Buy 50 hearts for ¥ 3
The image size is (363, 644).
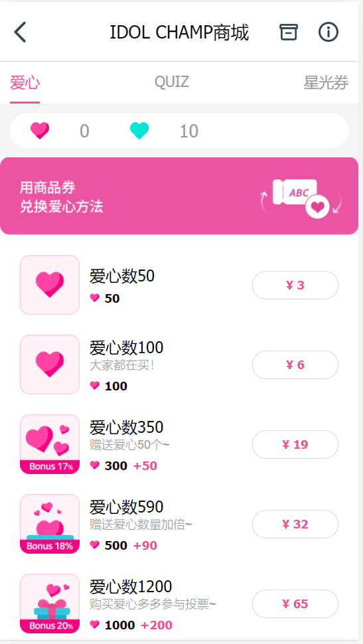click(295, 285)
